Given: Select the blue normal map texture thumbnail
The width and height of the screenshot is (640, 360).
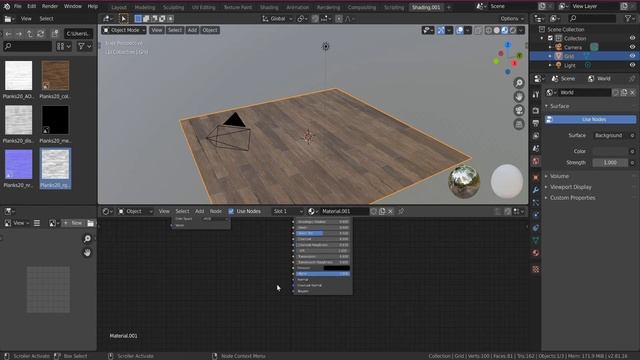Looking at the screenshot, I should [18, 164].
